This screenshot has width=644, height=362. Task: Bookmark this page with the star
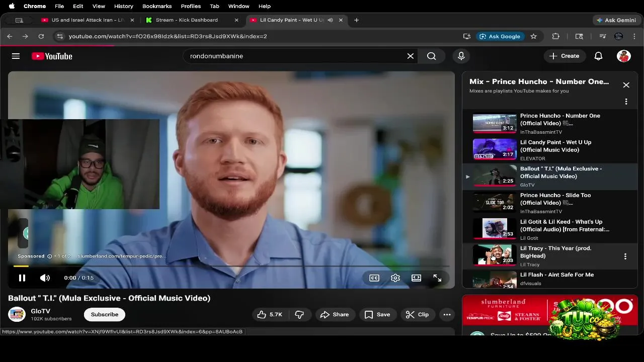[x=534, y=36]
